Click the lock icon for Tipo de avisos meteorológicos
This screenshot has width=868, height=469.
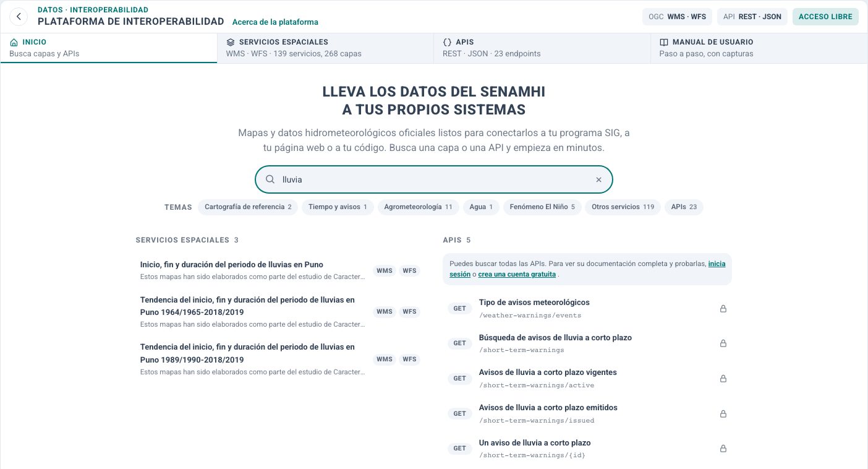(723, 309)
